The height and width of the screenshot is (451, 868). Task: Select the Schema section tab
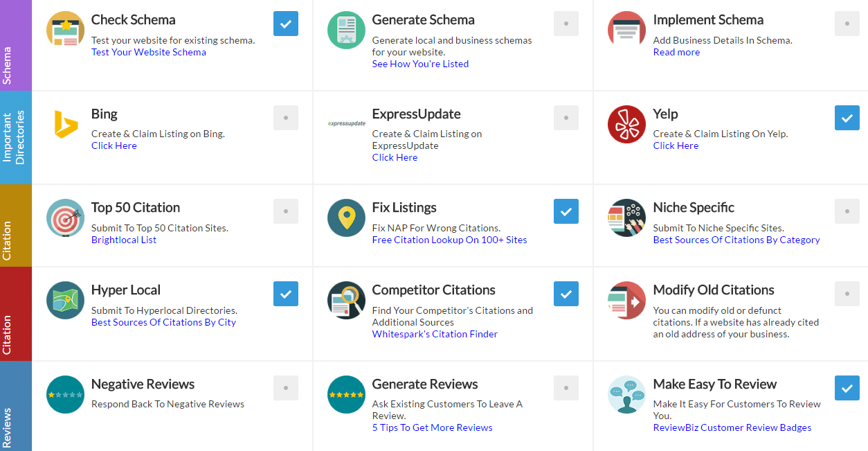click(16, 45)
